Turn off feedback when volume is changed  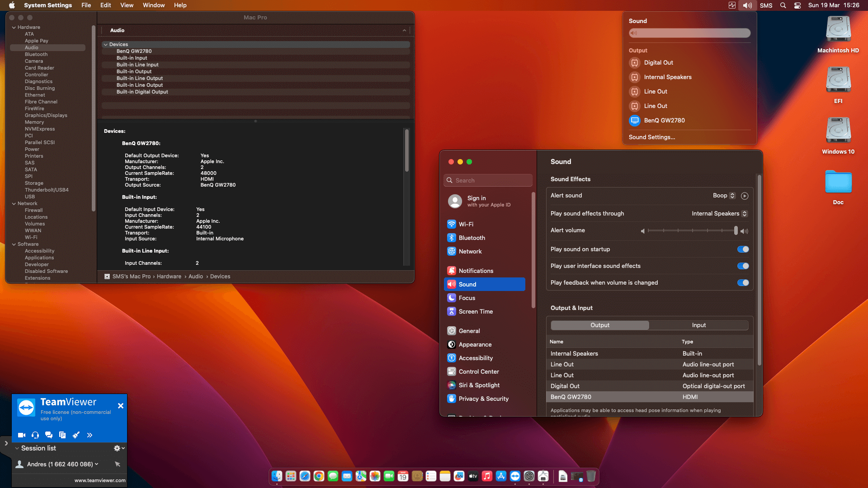[x=743, y=283]
